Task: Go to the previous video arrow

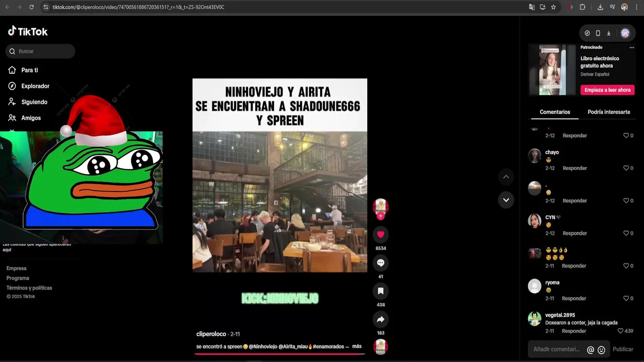Action: [506, 177]
